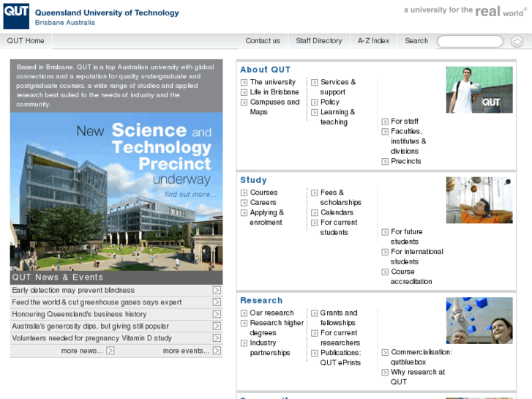
Task: Click the 'QUT News & Events' heading
Action: pos(57,277)
